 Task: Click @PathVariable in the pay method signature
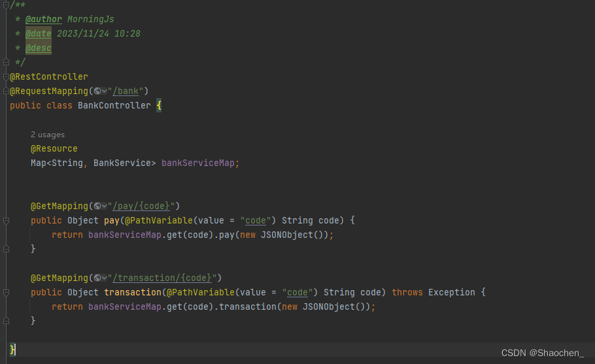pyautogui.click(x=159, y=220)
